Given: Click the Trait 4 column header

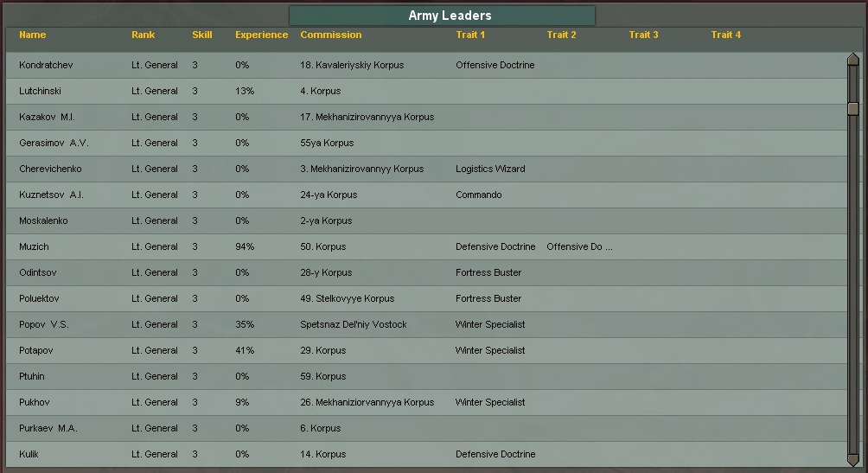Looking at the screenshot, I should [x=725, y=35].
